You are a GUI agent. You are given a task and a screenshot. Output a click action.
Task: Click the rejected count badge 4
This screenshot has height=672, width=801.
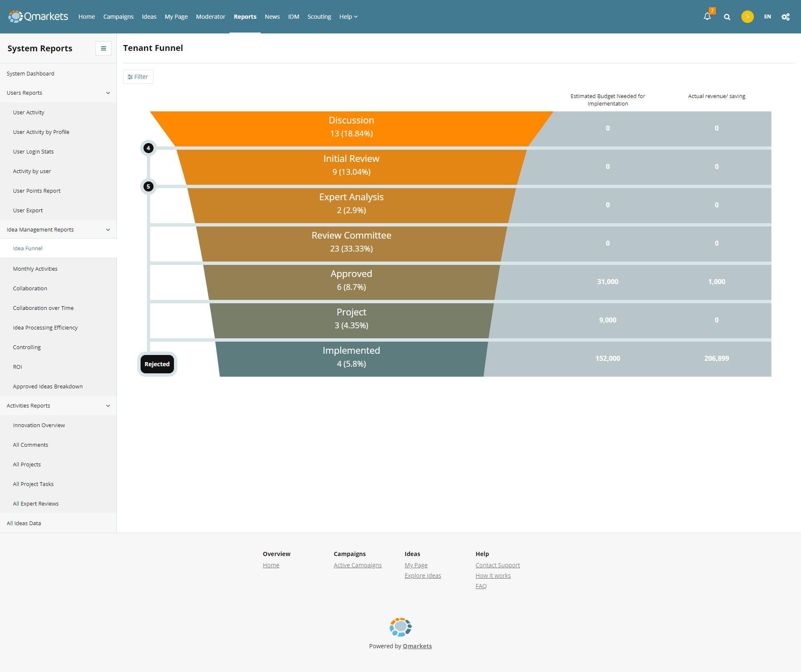pos(148,148)
